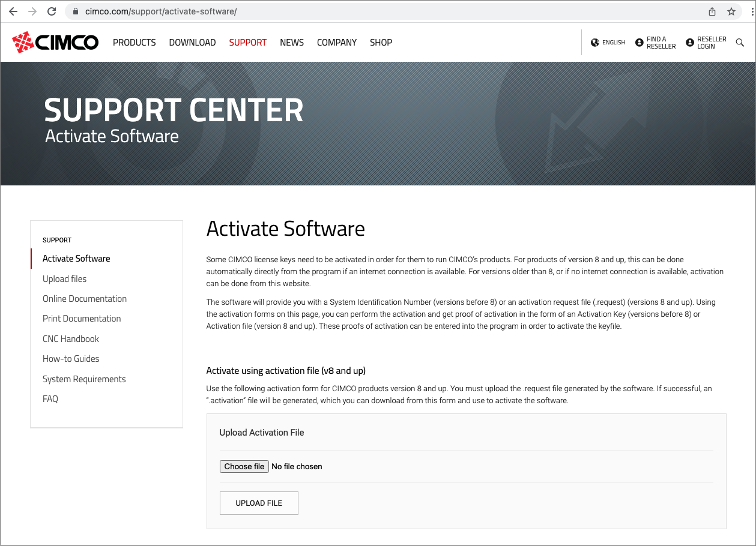Click the browser share icon
Screen dimensions: 756x546
point(712,11)
